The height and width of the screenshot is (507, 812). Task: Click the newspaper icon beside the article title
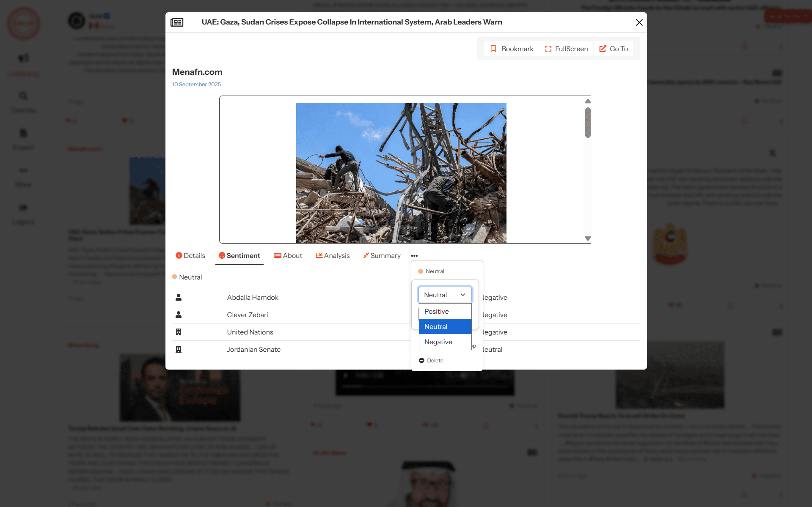(x=177, y=22)
